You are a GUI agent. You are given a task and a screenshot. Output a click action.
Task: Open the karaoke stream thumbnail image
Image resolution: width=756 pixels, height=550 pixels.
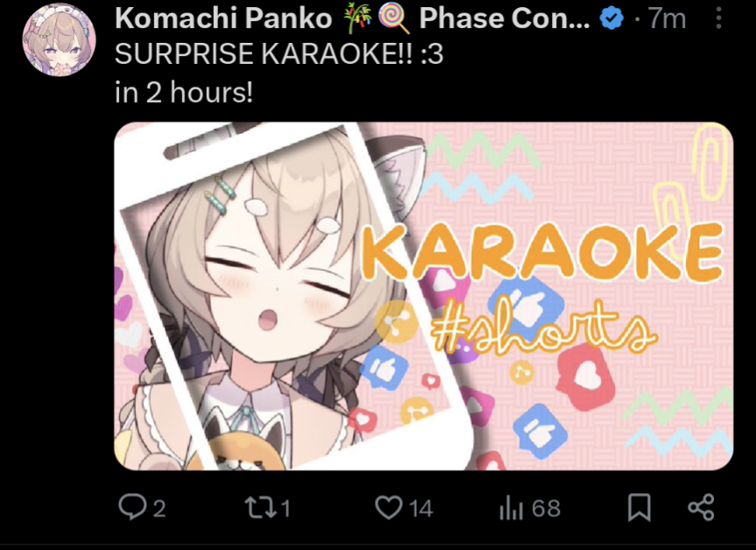pyautogui.click(x=424, y=296)
